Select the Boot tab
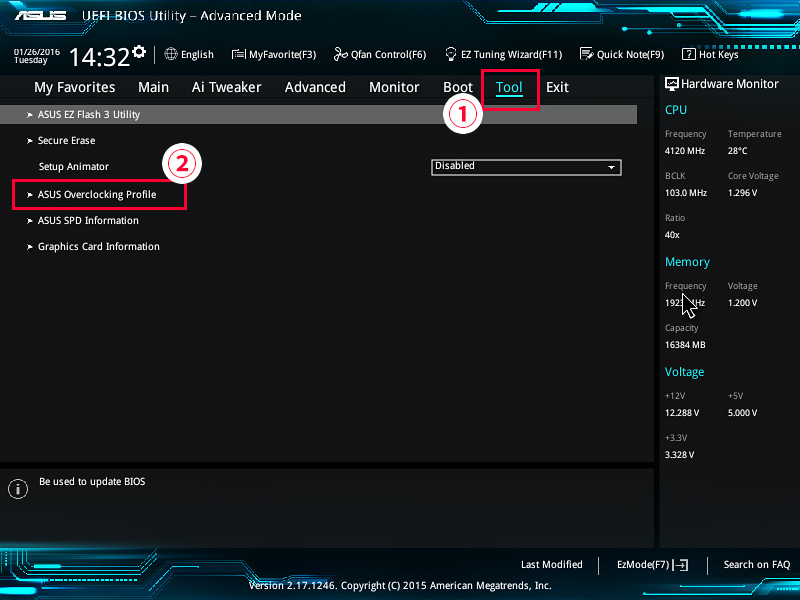800x600 pixels. pos(458,87)
